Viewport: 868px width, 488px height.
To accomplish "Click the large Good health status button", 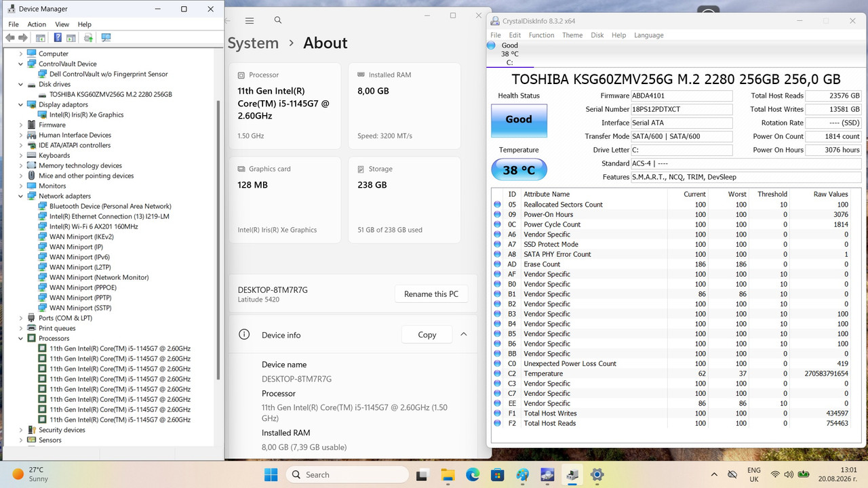I will coord(519,119).
